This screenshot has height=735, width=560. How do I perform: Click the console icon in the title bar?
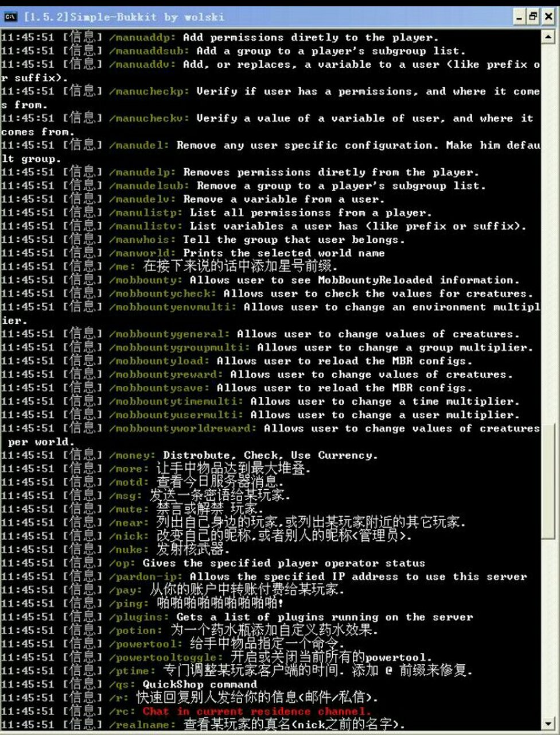[10, 17]
